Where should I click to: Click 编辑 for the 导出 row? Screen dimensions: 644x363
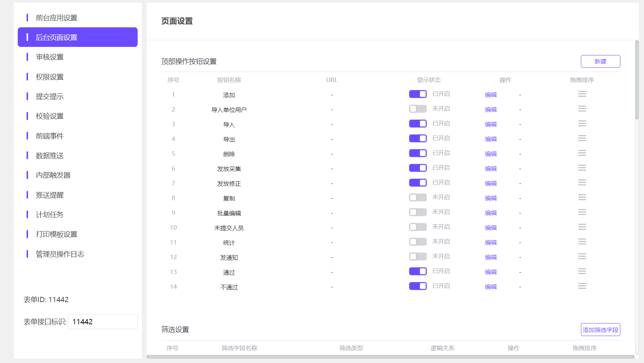pos(490,139)
